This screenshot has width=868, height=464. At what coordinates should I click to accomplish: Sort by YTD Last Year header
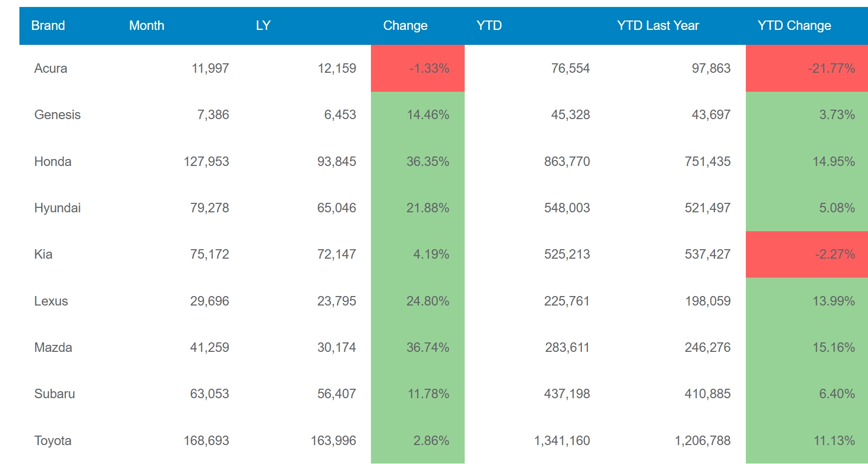pyautogui.click(x=658, y=25)
